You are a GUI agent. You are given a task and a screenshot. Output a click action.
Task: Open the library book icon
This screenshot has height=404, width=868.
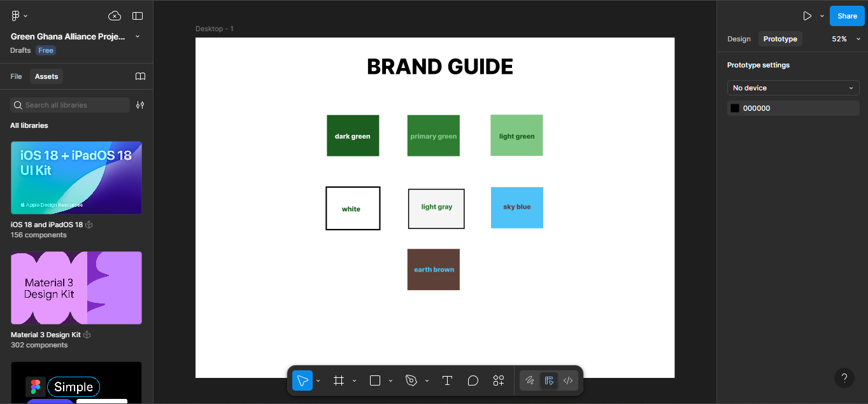coord(141,76)
